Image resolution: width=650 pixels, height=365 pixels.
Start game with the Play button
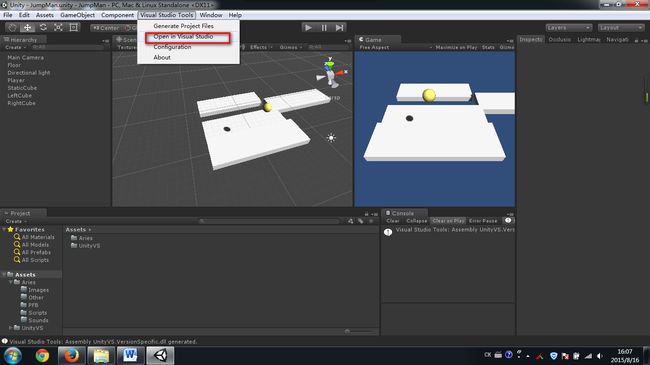coord(308,28)
